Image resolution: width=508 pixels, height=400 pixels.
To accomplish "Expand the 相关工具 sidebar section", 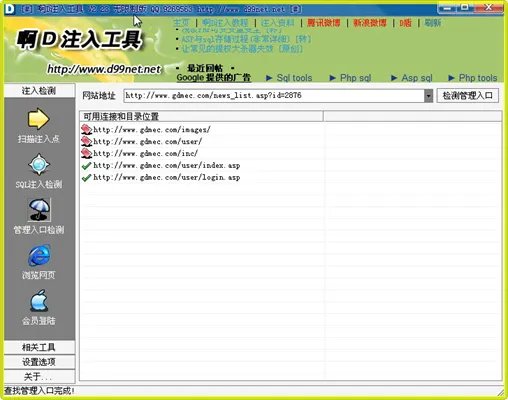I will point(39,347).
